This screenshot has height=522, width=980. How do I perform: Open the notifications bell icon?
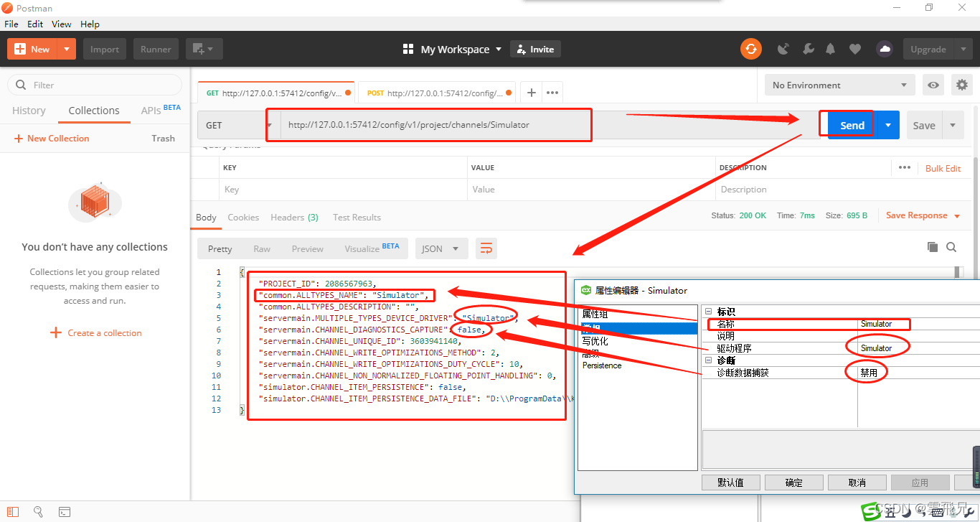pos(831,49)
